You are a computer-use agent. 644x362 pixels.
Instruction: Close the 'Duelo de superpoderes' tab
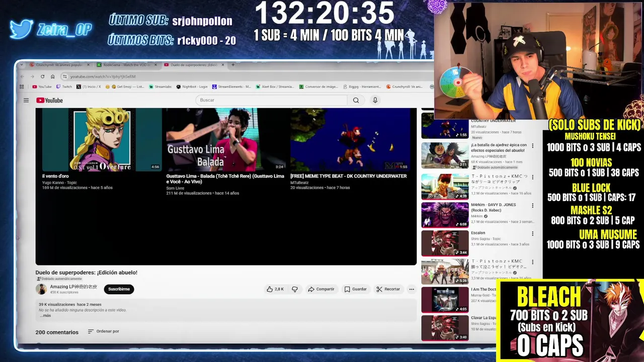point(223,65)
